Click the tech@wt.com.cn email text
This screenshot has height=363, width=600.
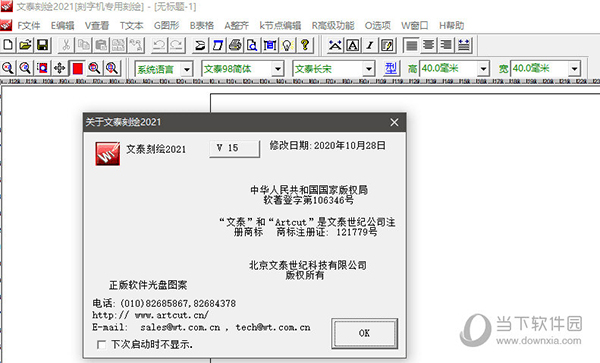(273, 327)
